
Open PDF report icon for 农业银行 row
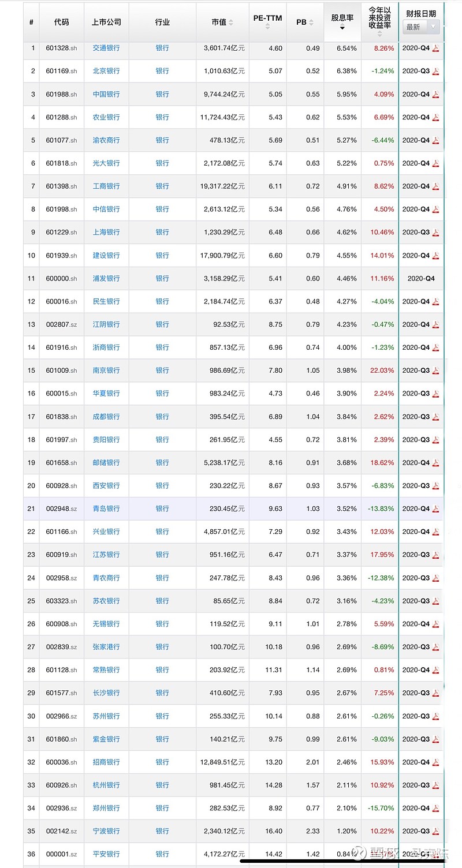pos(436,118)
